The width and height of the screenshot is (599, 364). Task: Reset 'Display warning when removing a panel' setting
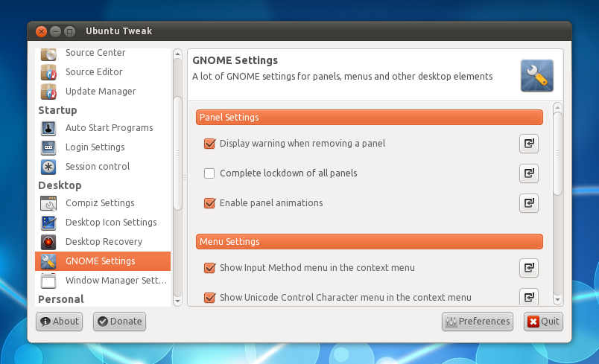pyautogui.click(x=529, y=144)
